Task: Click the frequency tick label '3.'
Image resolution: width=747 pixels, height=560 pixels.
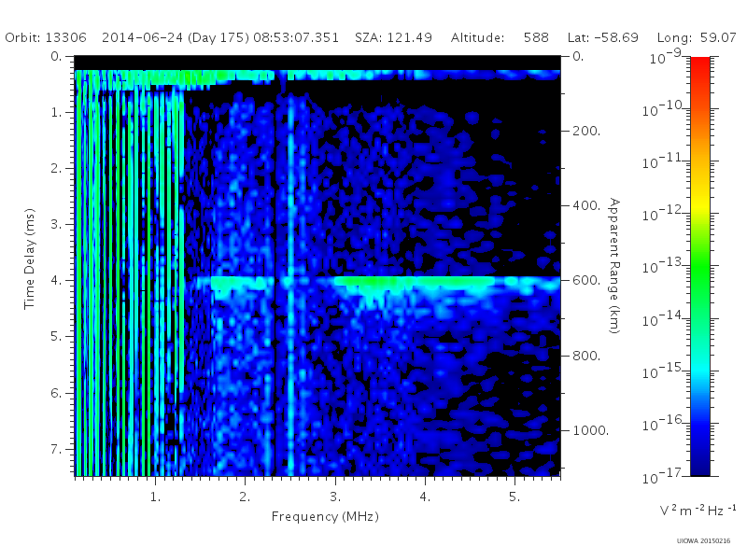Action: pos(335,497)
